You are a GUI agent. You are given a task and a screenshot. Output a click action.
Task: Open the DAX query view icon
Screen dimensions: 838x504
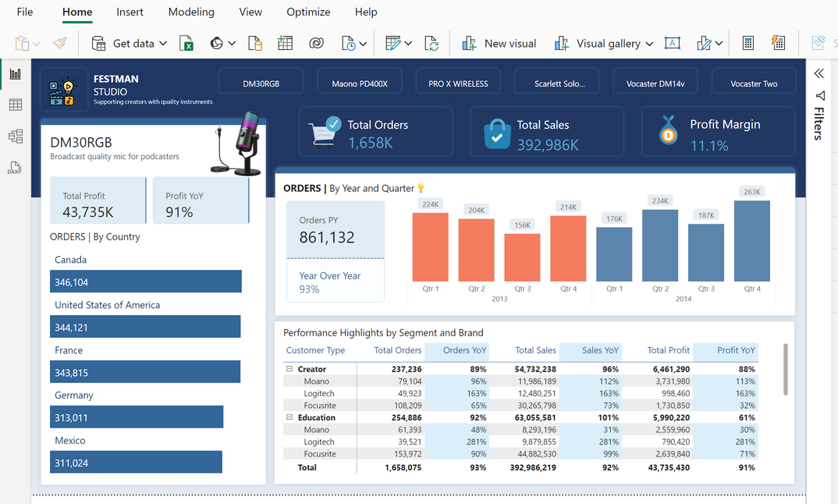tap(16, 168)
